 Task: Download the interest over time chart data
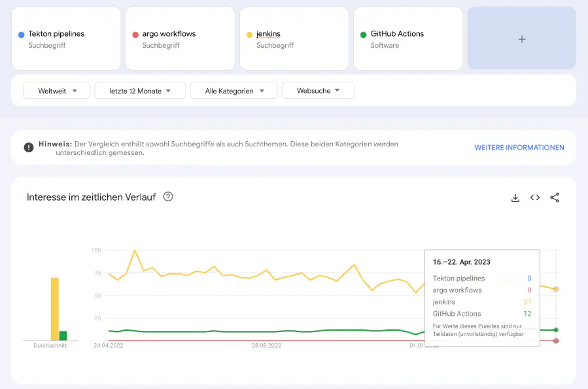pyautogui.click(x=515, y=198)
